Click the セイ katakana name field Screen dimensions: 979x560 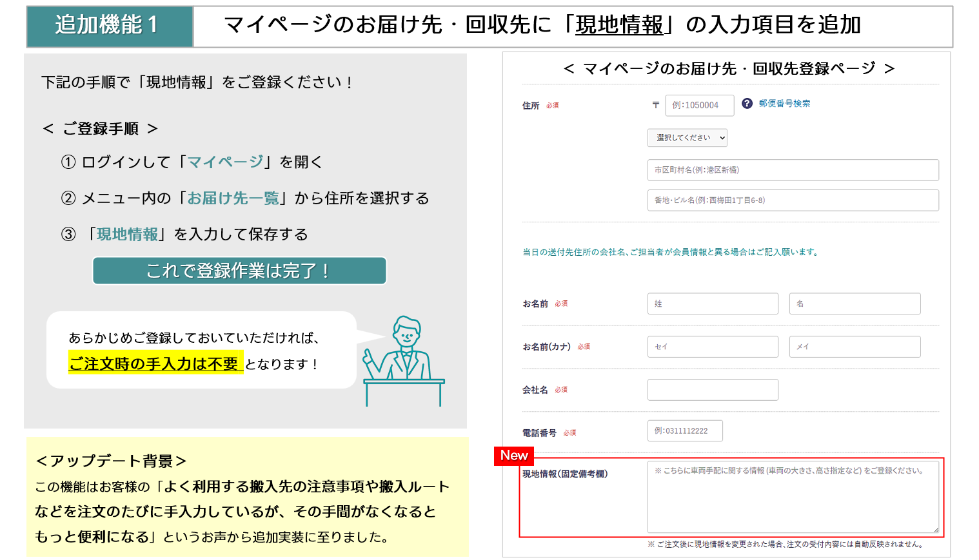click(x=713, y=346)
